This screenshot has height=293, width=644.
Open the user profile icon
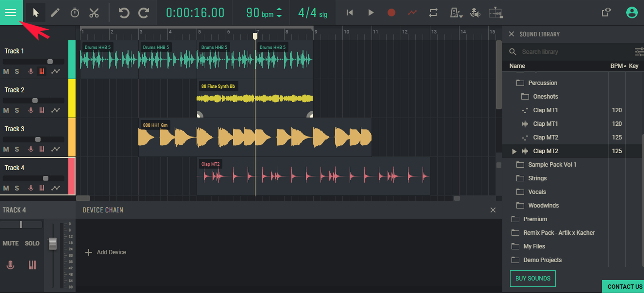point(632,12)
